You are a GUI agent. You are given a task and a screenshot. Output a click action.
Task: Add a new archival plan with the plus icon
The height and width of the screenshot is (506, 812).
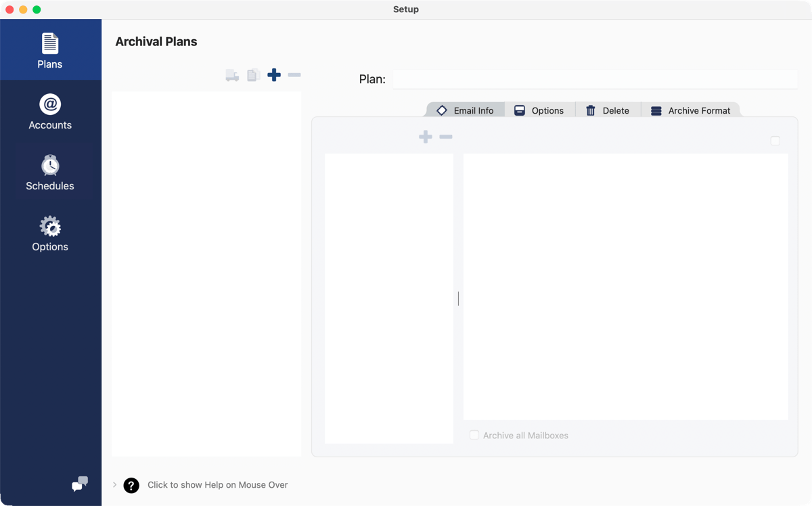(274, 75)
